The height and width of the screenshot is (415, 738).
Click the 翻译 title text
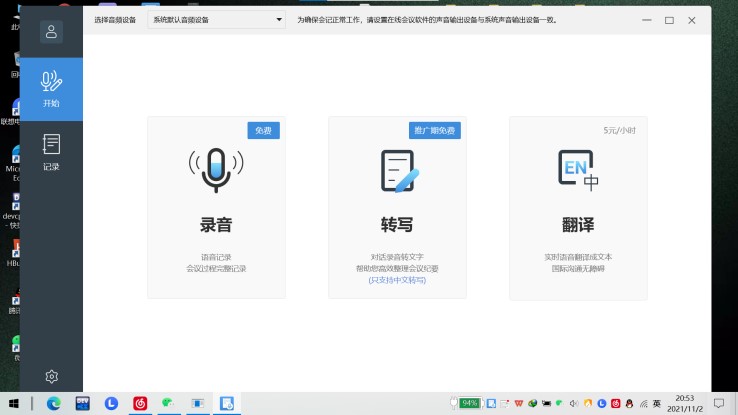[578, 225]
